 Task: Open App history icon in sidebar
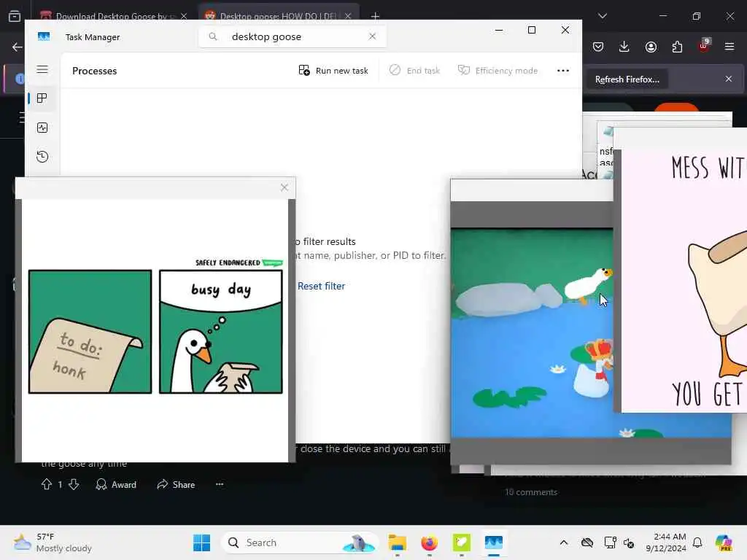click(x=42, y=157)
